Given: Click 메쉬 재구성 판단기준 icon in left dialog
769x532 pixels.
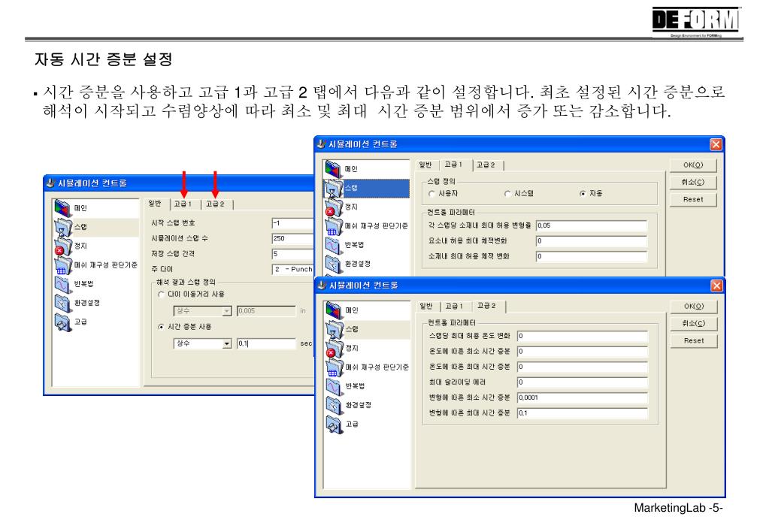Looking at the screenshot, I should click(63, 265).
